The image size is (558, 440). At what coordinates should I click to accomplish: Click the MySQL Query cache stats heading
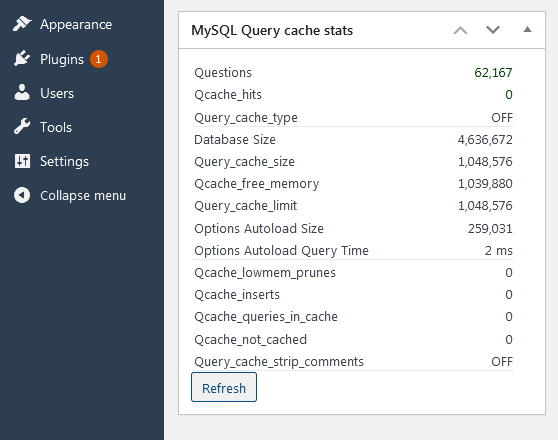click(x=272, y=31)
